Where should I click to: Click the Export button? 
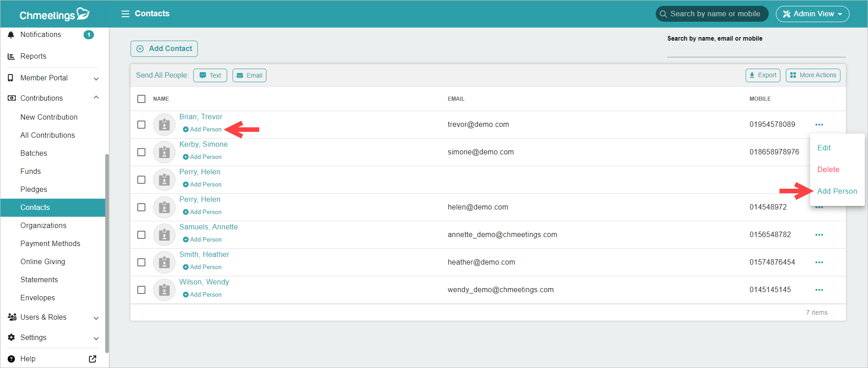pyautogui.click(x=762, y=75)
